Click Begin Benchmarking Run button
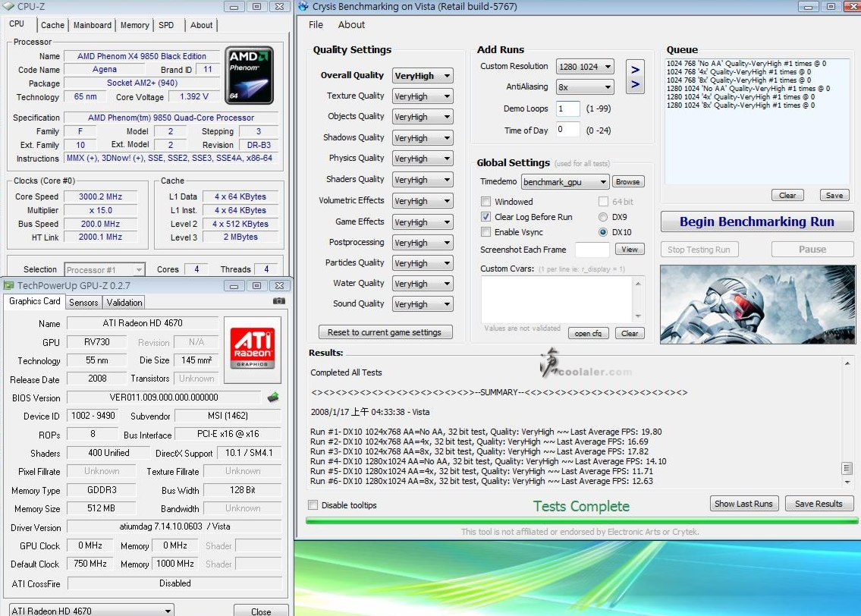861x616 pixels. click(756, 222)
